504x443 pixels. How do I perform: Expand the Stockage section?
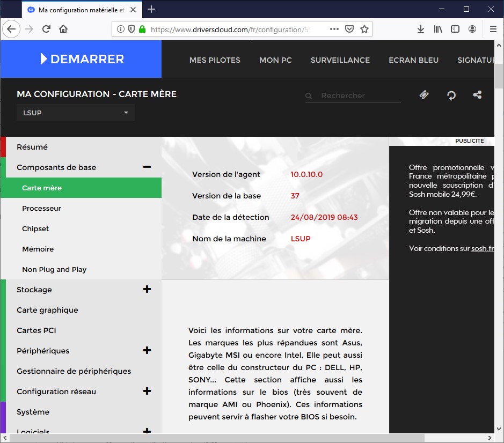147,290
